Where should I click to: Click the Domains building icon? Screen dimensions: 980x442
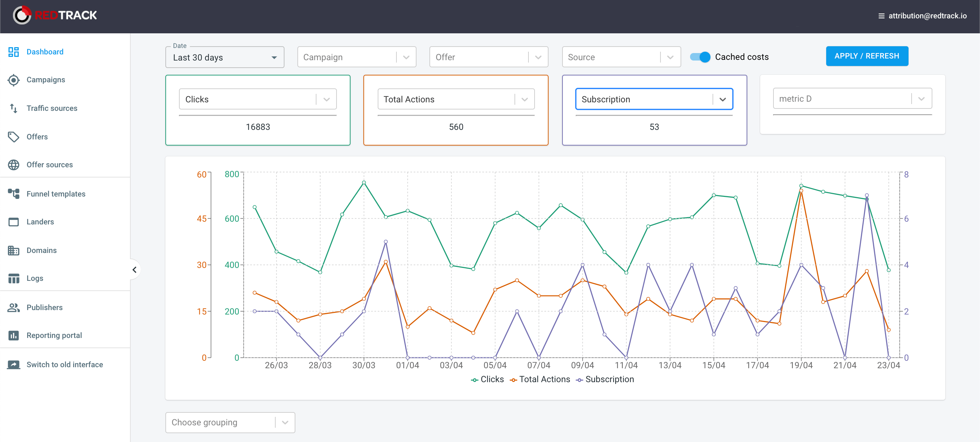(14, 251)
